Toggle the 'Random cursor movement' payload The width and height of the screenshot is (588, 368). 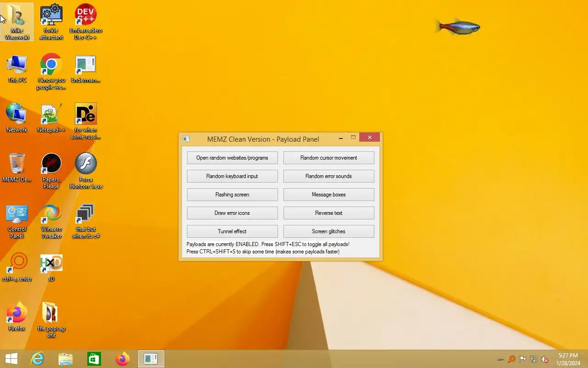click(x=328, y=158)
